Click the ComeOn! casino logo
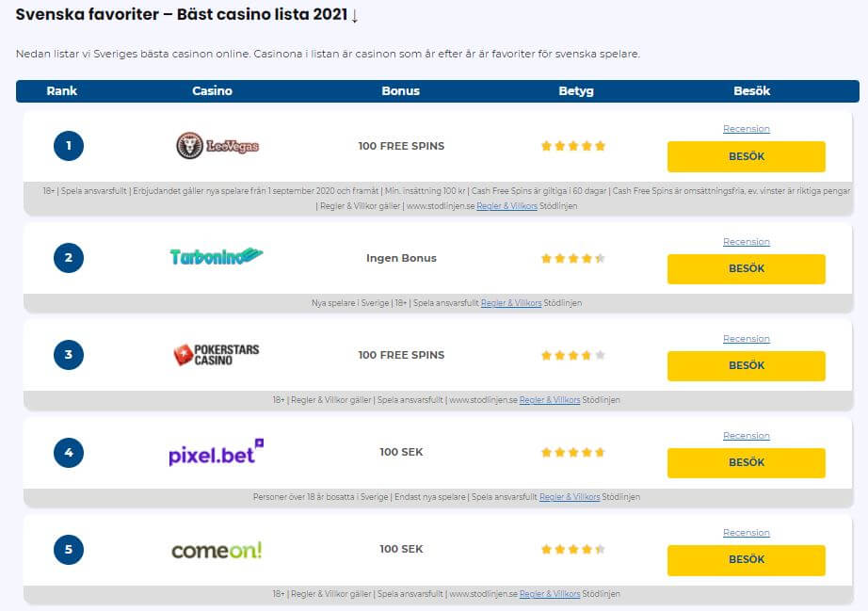The height and width of the screenshot is (611, 868). (216, 550)
